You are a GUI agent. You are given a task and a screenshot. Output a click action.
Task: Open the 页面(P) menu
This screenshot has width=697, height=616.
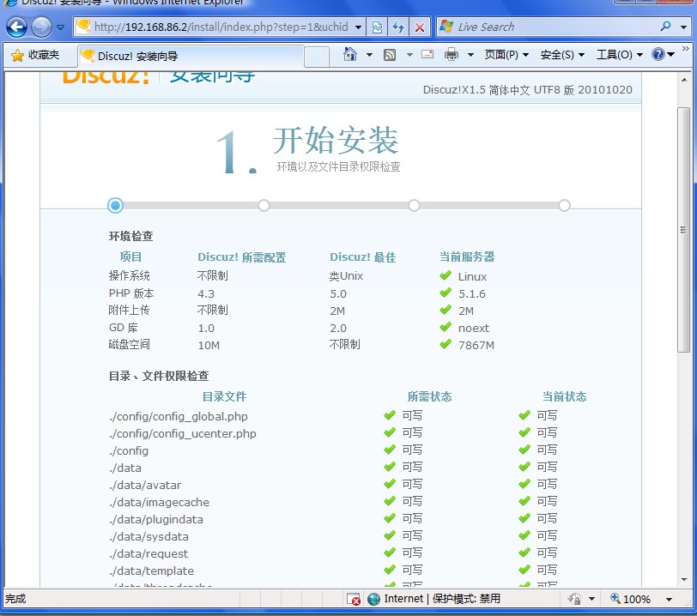(x=506, y=55)
